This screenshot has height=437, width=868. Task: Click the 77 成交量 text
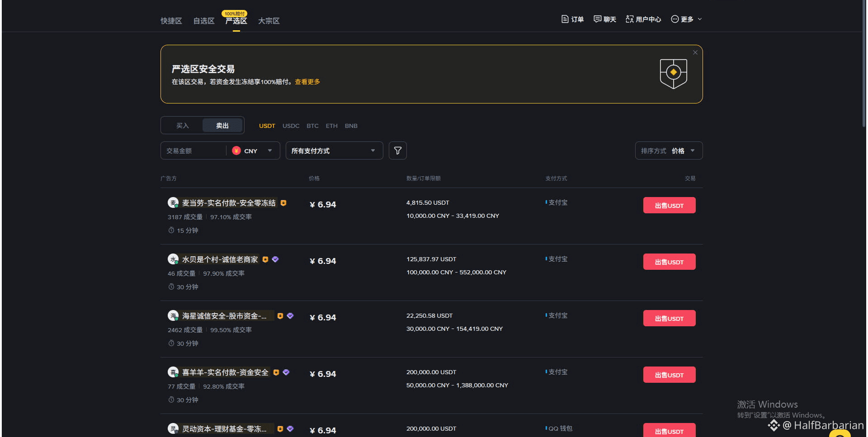pos(182,386)
